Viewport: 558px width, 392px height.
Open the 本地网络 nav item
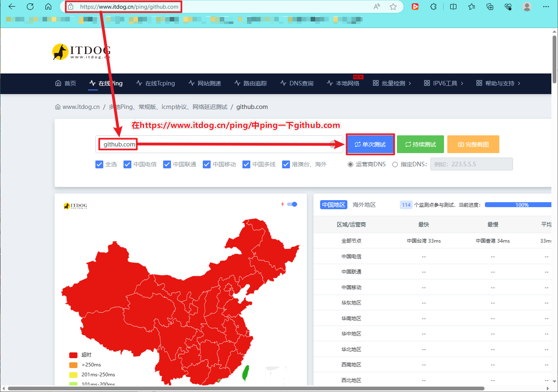pos(343,83)
